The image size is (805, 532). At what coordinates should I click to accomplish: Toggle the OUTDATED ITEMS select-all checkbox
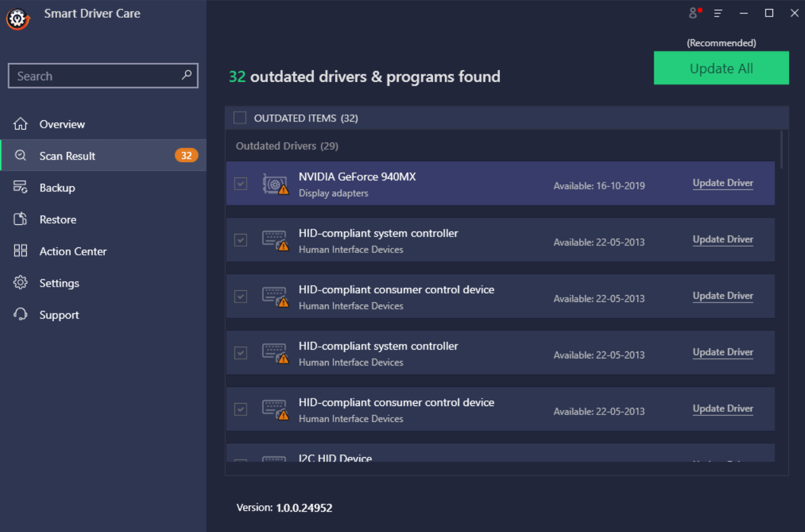(x=240, y=118)
